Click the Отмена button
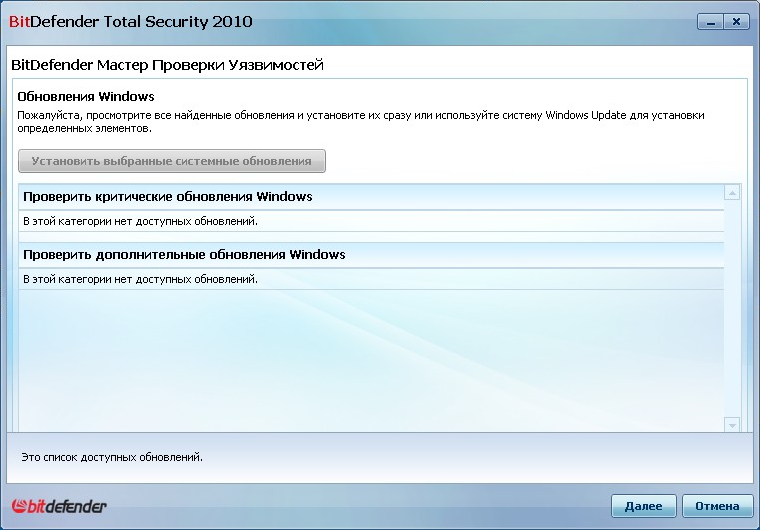 pos(717,506)
